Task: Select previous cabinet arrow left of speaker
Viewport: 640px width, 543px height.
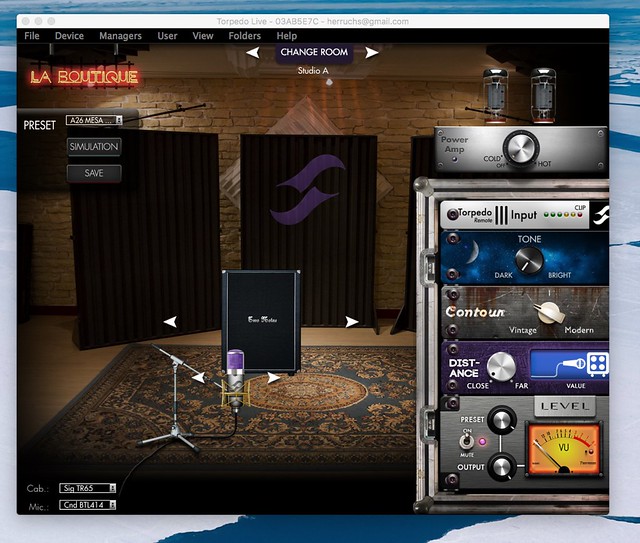Action: [170, 321]
